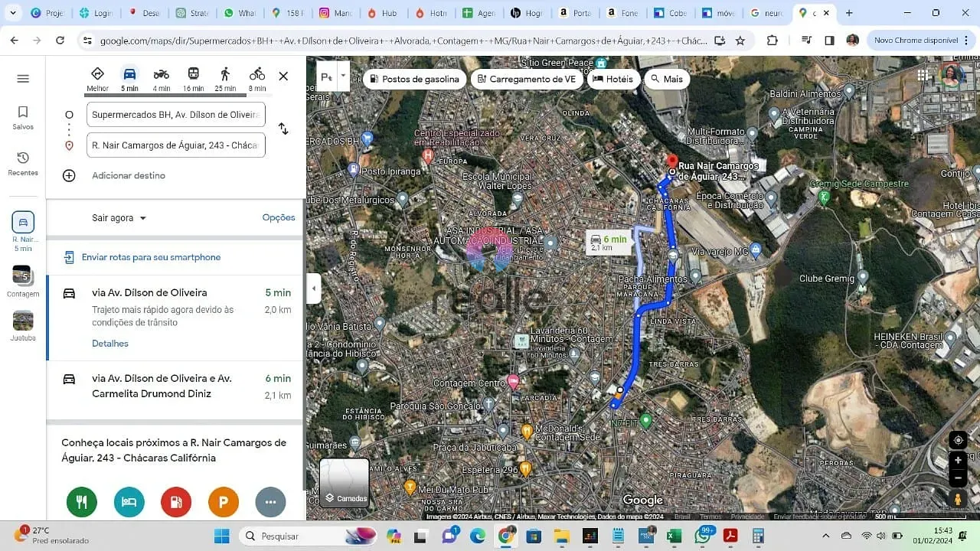Screen dimensions: 980x551
Task: Go back in Chrome
Action: 14,41
